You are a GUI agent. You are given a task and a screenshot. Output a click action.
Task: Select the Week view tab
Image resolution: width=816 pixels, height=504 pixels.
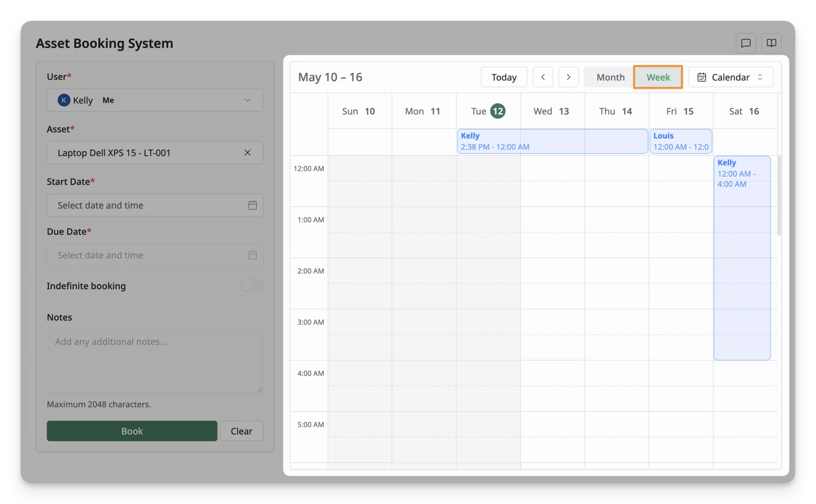pyautogui.click(x=658, y=77)
